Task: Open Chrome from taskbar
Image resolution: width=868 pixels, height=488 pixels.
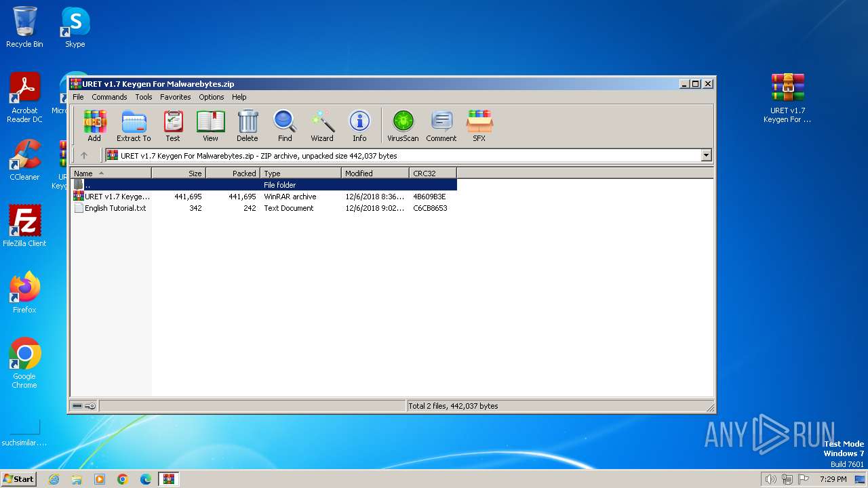Action: [123, 479]
